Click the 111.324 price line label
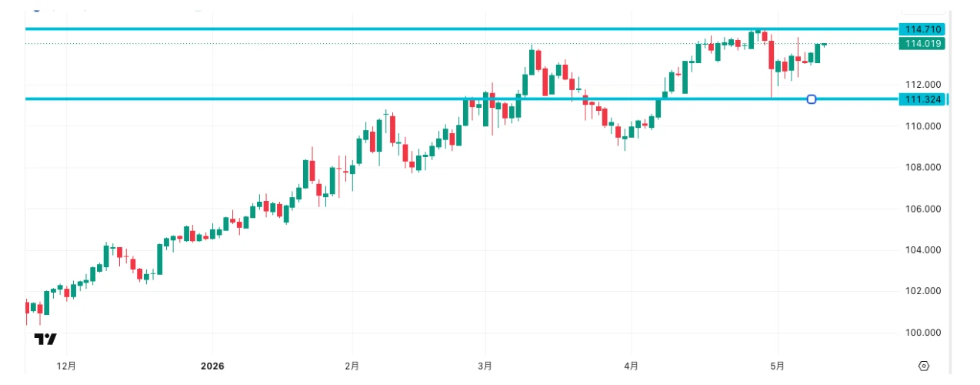The height and width of the screenshot is (385, 980). coord(922,99)
